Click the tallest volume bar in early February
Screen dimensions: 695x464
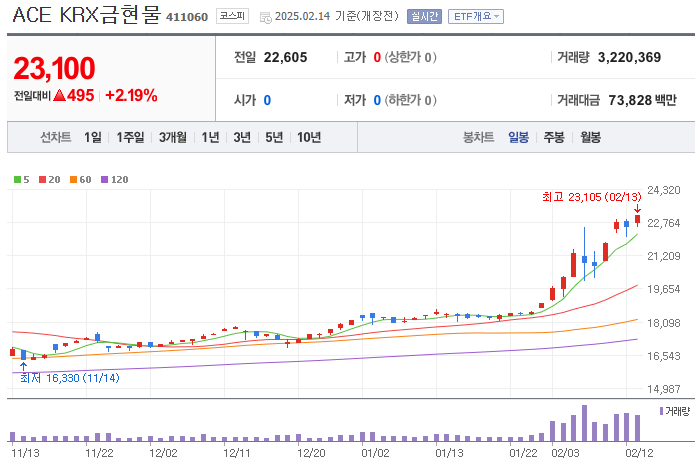585,423
